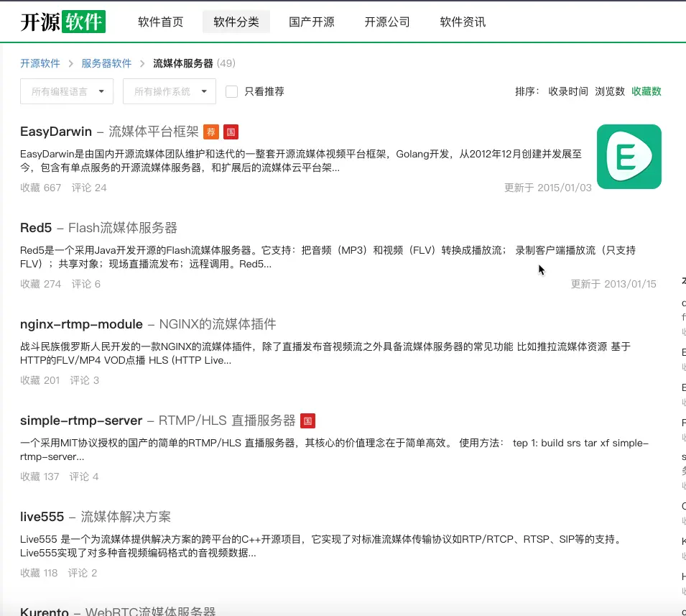This screenshot has width=686, height=616.
Task: Open the 所有操作系统 dropdown
Action: 170,91
